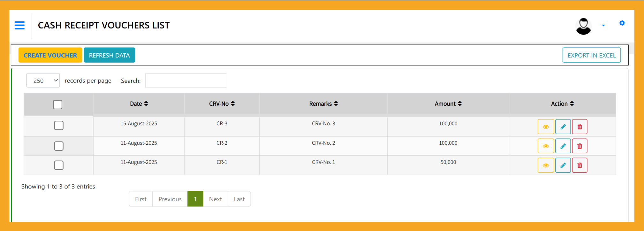Image resolution: width=644 pixels, height=231 pixels.
Task: Go to the Next page
Action: [215, 199]
